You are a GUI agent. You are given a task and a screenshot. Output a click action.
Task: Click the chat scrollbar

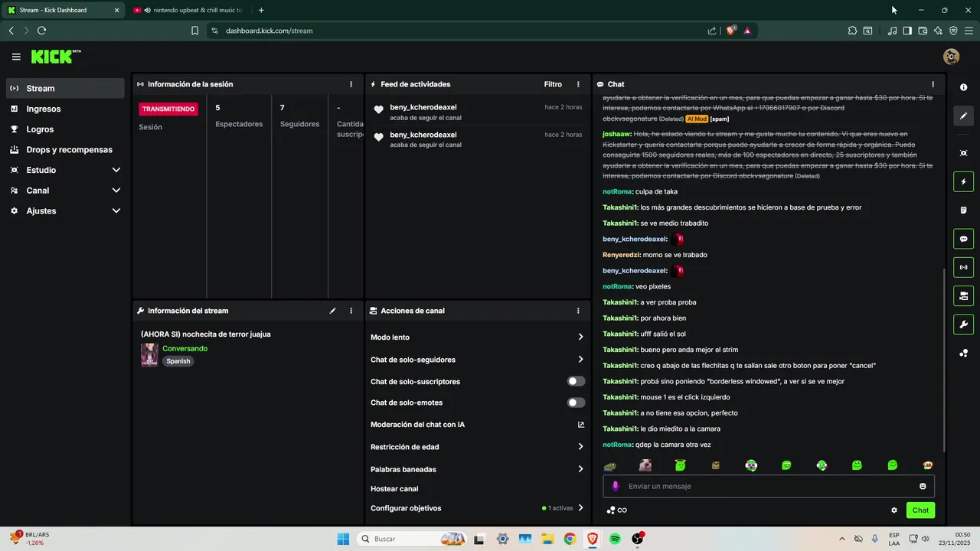click(x=942, y=360)
